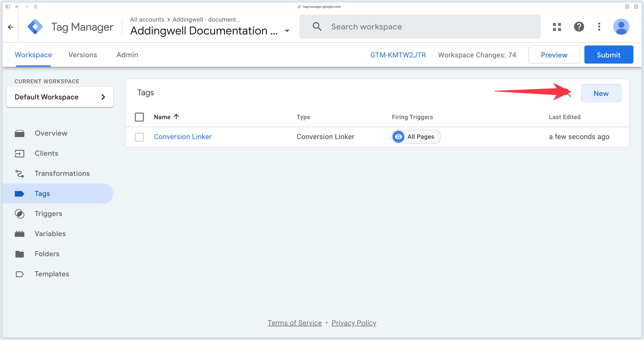Click the Triggers sidebar icon
This screenshot has height=340, width=644.
point(19,214)
